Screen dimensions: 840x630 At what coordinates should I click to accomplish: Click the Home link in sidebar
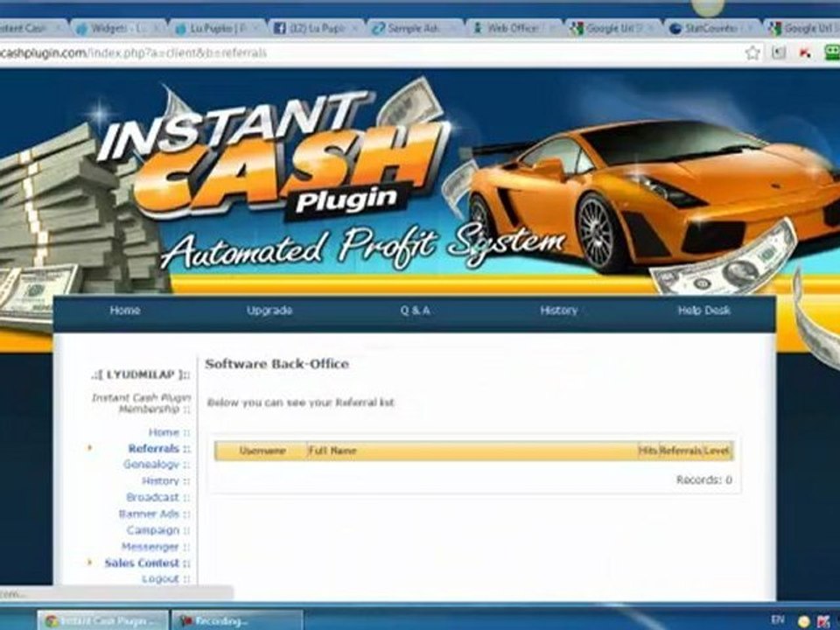pos(164,431)
